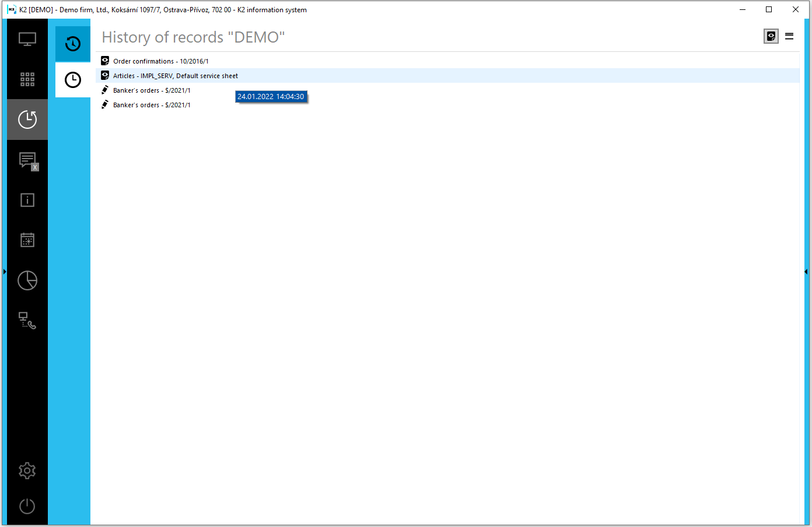
Task: Open the calendar icon in sidebar
Action: pos(27,240)
